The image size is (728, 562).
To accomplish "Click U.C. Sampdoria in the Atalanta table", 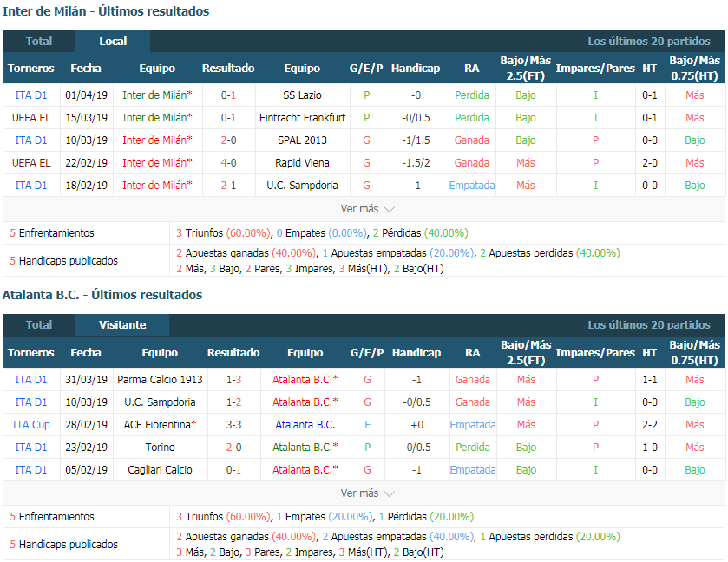I will tap(160, 402).
